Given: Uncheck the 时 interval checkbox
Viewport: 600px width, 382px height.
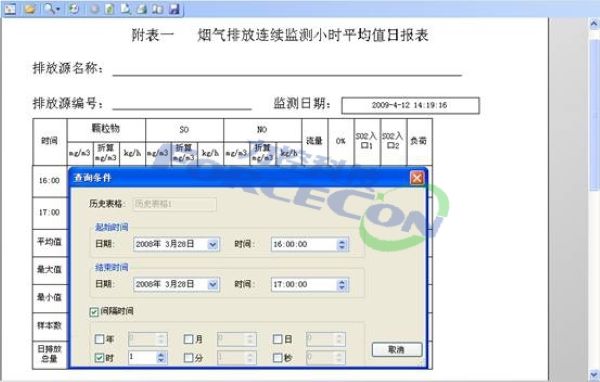Looking at the screenshot, I should pos(99,358).
